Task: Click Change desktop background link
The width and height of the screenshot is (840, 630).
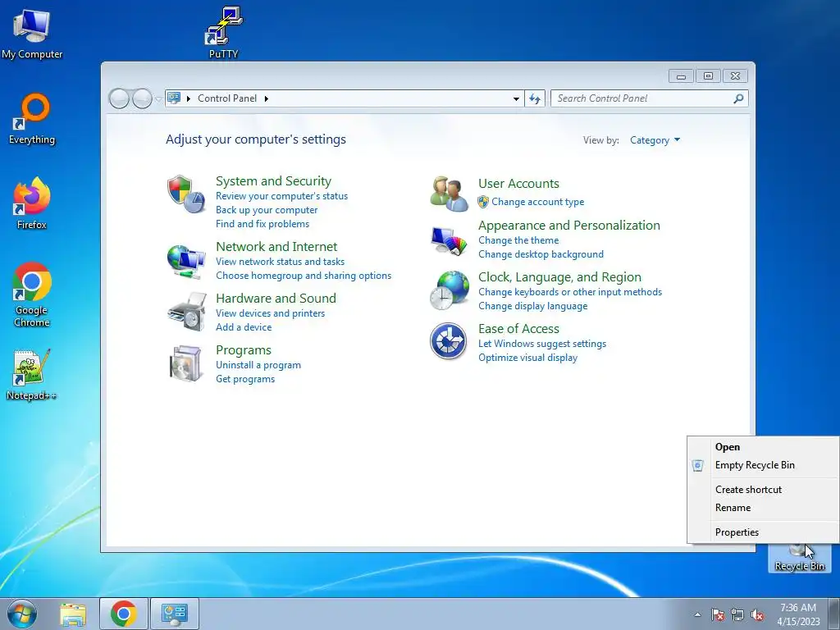Action: [541, 254]
